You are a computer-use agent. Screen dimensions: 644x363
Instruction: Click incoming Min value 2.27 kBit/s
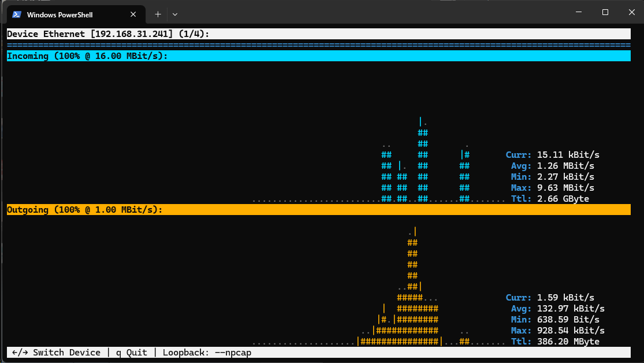click(x=565, y=177)
